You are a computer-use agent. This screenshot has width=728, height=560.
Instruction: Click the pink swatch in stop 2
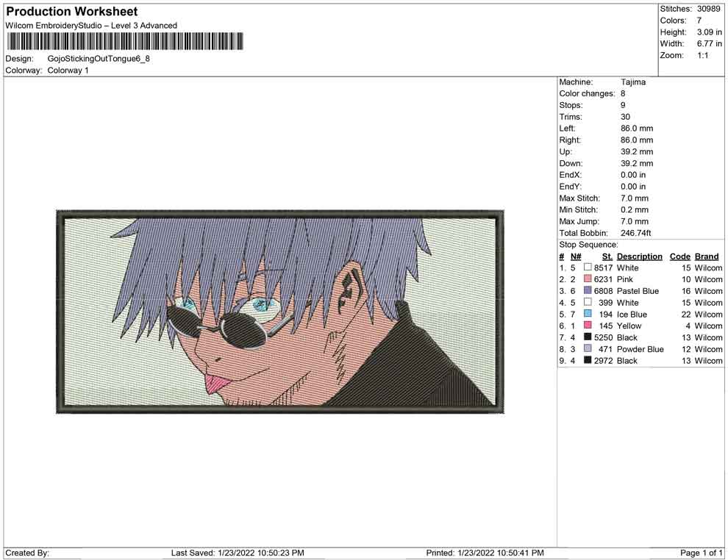coord(588,279)
